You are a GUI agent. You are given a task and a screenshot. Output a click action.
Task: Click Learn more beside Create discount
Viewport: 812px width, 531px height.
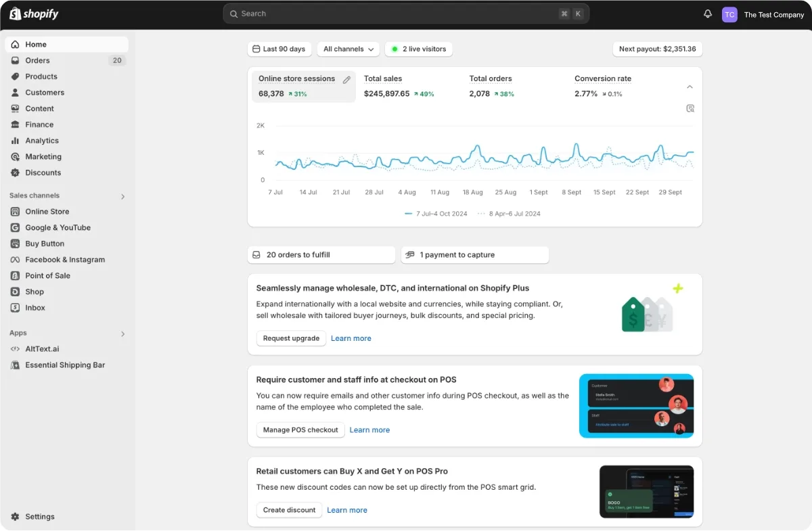click(347, 510)
